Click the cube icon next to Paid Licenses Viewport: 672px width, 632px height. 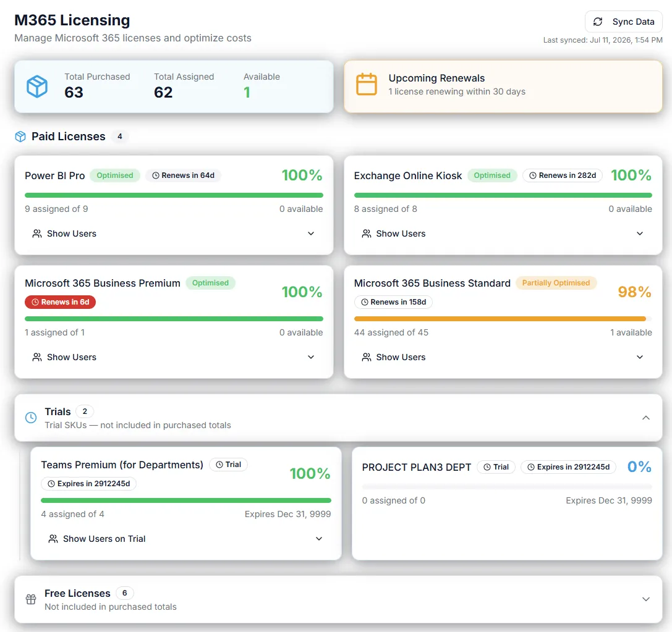click(20, 137)
